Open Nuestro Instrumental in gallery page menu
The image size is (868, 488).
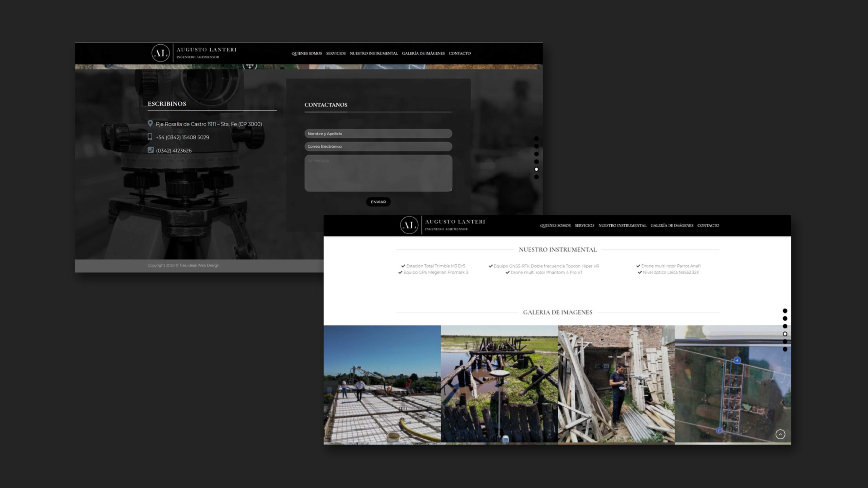(622, 226)
